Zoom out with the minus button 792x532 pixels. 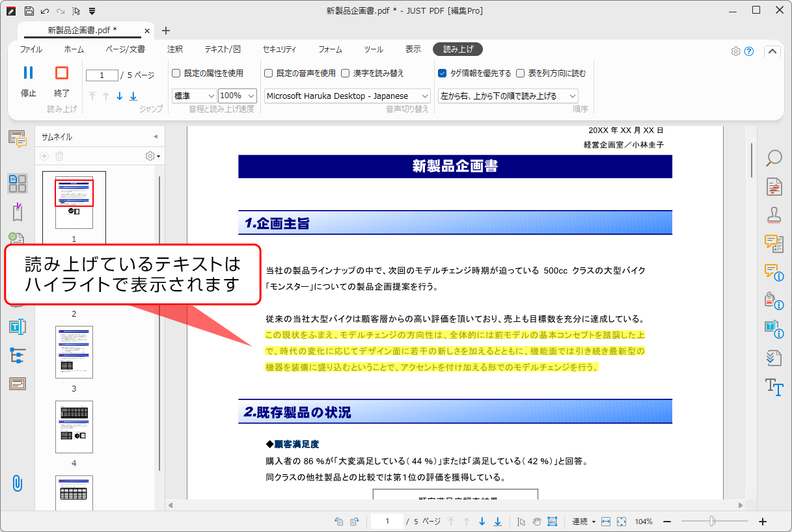[666, 522]
